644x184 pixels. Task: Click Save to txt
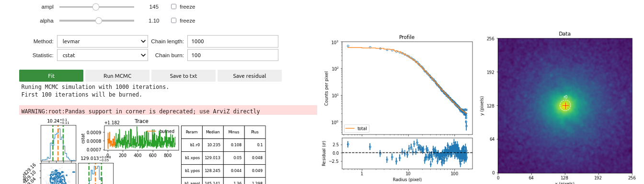pos(184,76)
